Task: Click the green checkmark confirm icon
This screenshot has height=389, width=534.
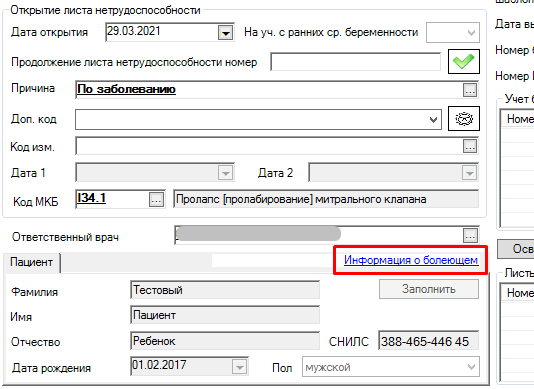Action: coord(464,61)
